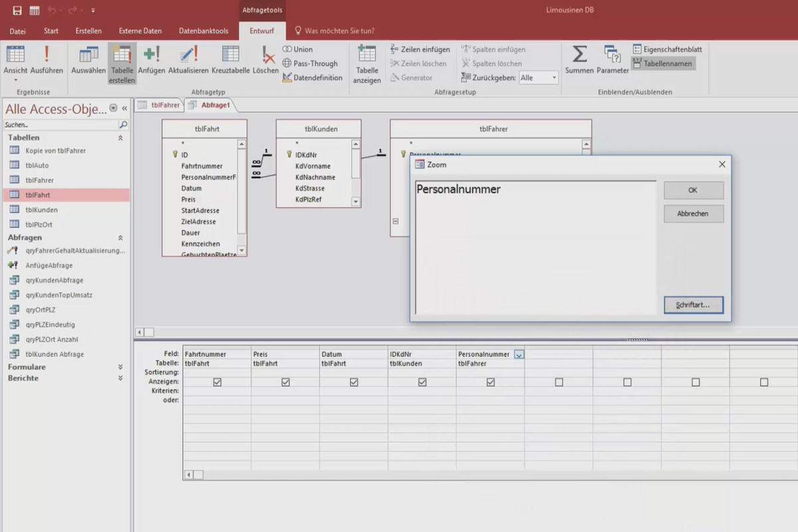Screen dimensions: 798x532
Task: Toggle Anzeigen checkbox for Preis column
Action: tap(285, 382)
